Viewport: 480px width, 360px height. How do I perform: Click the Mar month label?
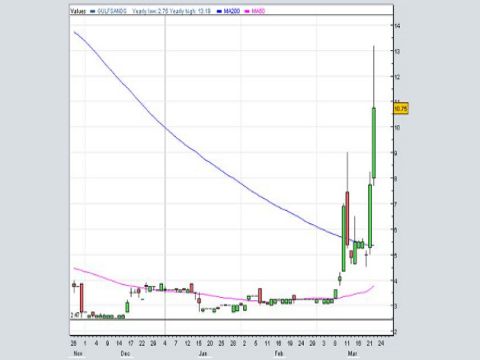click(x=352, y=353)
